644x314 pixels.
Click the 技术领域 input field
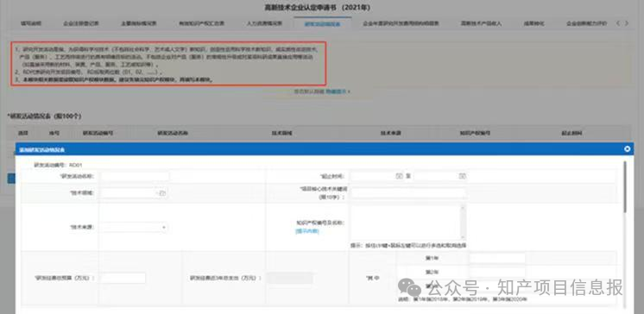coord(134,193)
